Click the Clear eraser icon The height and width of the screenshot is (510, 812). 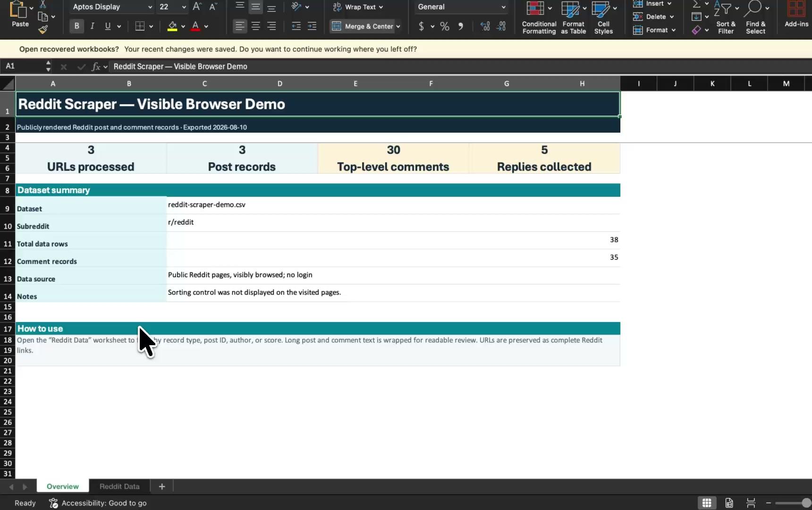coord(696,30)
